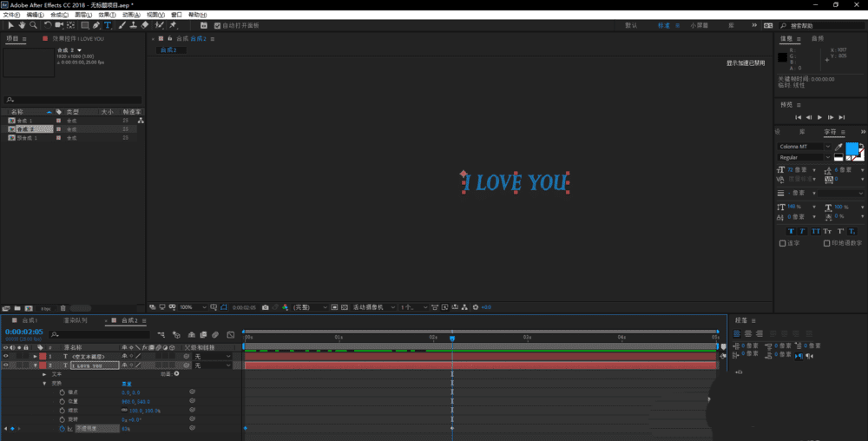The height and width of the screenshot is (441, 868).
Task: Expand the 文本 text property group
Action: [x=45, y=375]
